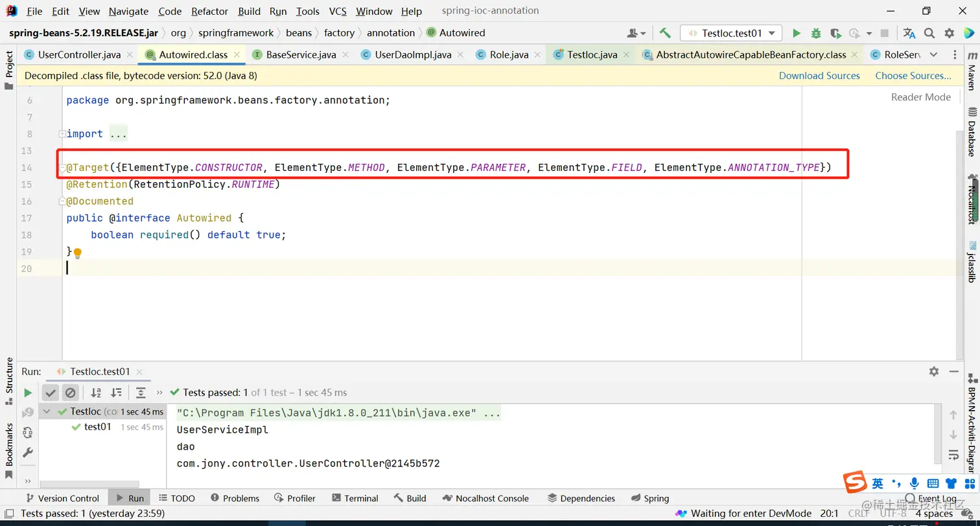
Task: Click the Build Project hammer icon
Action: click(665, 33)
